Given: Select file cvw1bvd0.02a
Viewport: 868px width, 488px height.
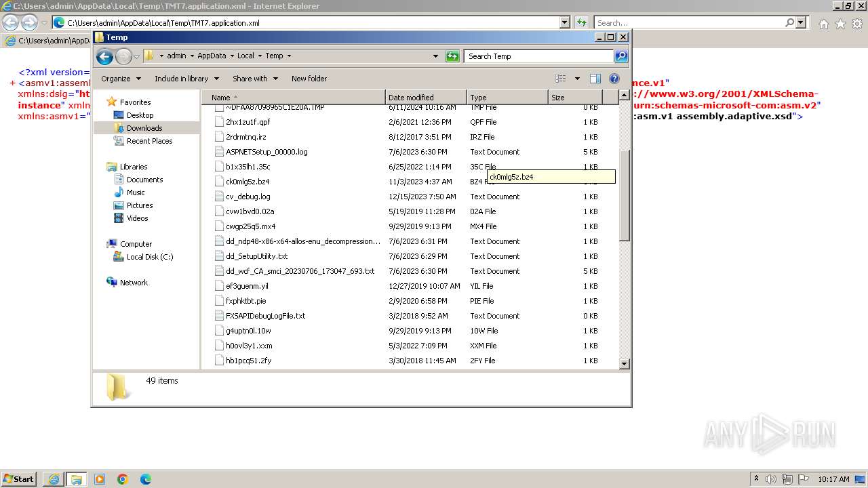Looking at the screenshot, I should click(250, 211).
